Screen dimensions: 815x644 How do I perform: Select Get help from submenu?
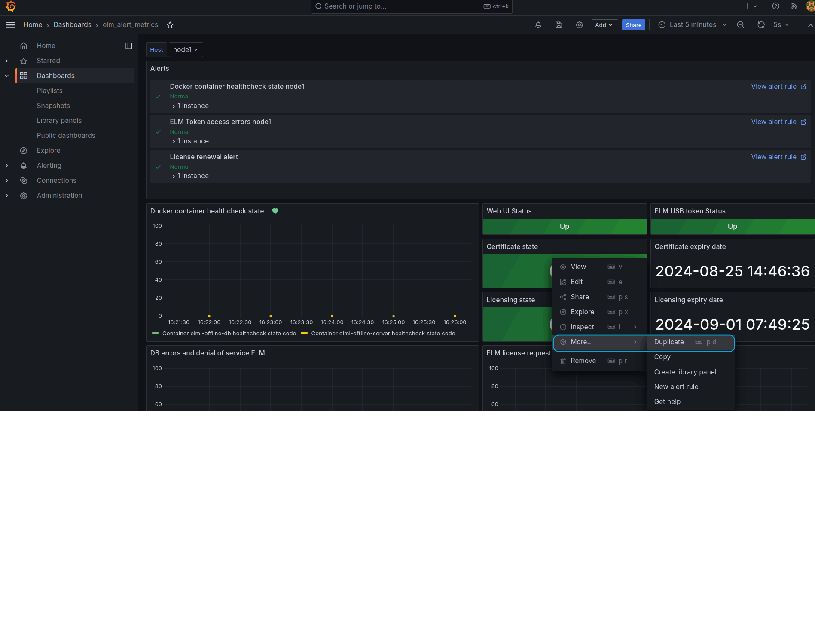pos(690,402)
